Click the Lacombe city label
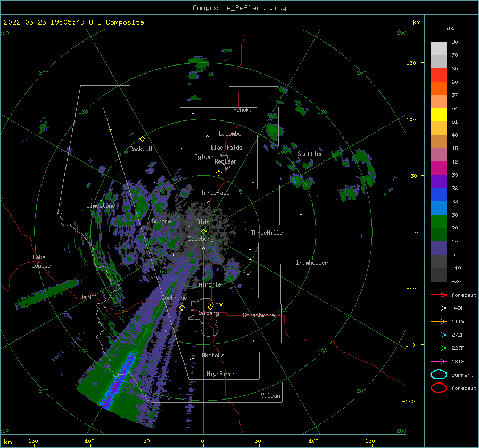The width and height of the screenshot is (479, 448). coord(230,134)
